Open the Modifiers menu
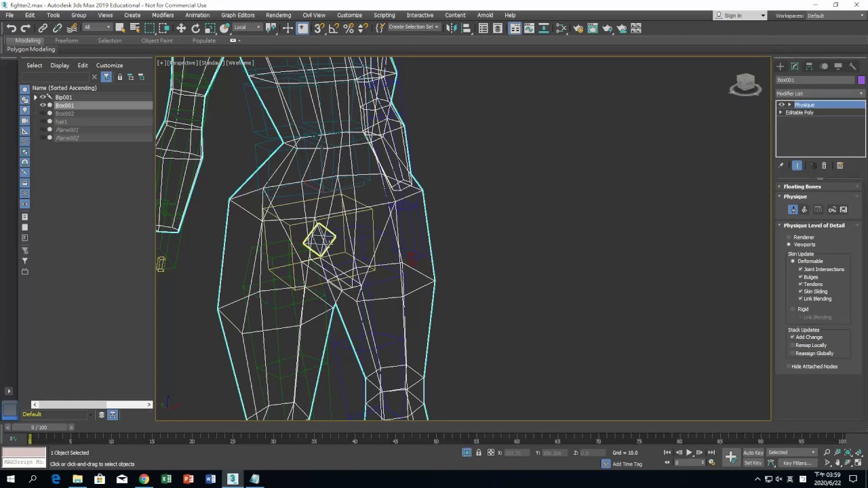Image resolution: width=868 pixels, height=488 pixels. (x=163, y=15)
